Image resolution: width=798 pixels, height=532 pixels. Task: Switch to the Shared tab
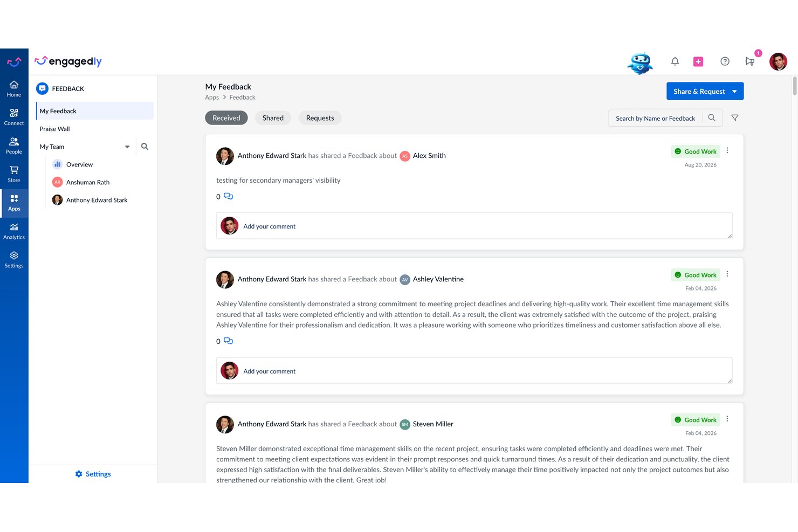coord(273,118)
